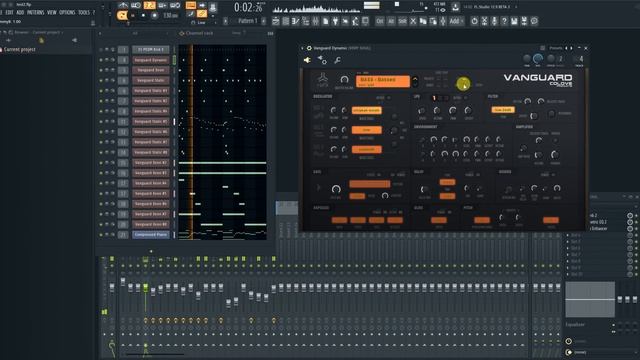Click the Presets label in Vanguard title bar
Viewport: 640px width, 360px height.
point(556,48)
